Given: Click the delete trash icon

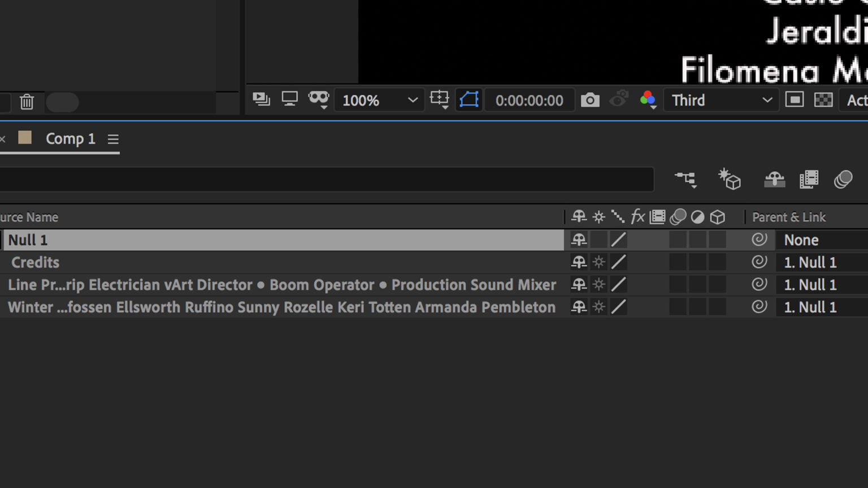Looking at the screenshot, I should (27, 102).
